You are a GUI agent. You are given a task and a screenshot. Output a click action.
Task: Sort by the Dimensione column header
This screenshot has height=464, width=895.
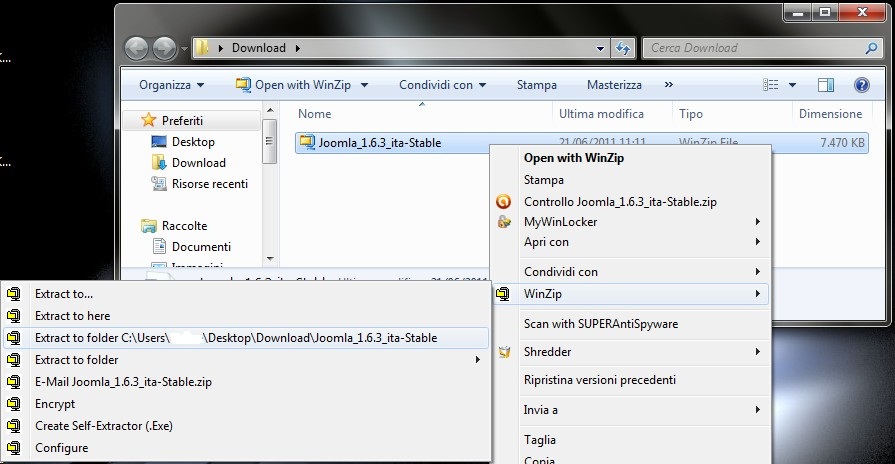[832, 114]
